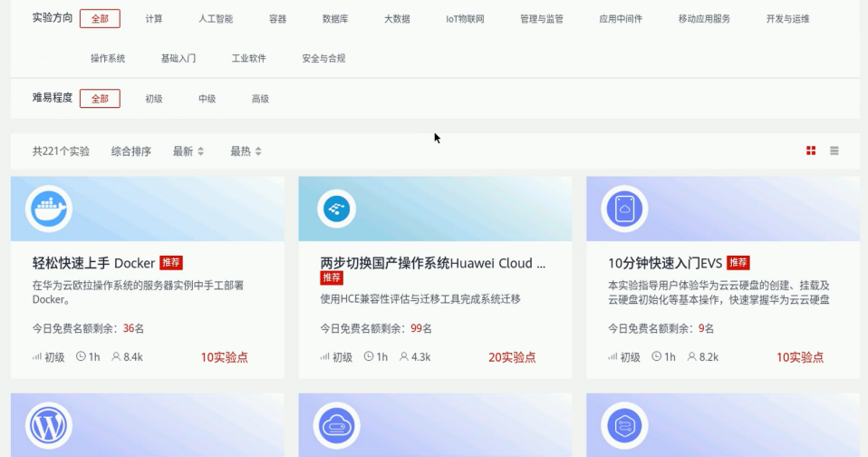Click description 使用HCE兼容性评估与迁移工具完成系统迁移
868x457 pixels.
[420, 299]
